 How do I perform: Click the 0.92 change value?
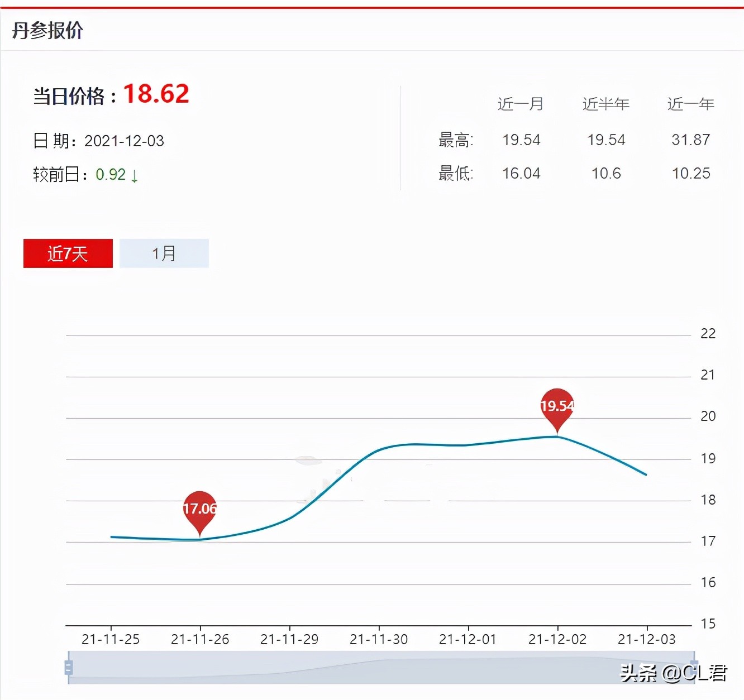coord(111,175)
